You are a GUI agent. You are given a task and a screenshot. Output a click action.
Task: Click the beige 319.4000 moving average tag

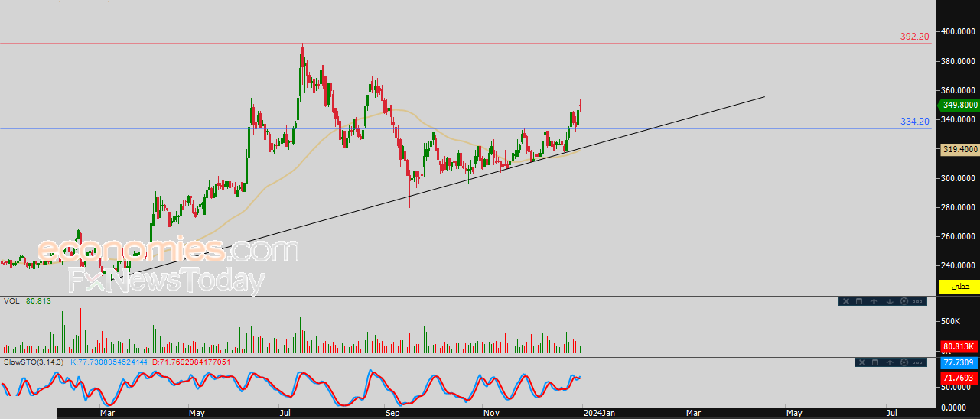pos(959,150)
